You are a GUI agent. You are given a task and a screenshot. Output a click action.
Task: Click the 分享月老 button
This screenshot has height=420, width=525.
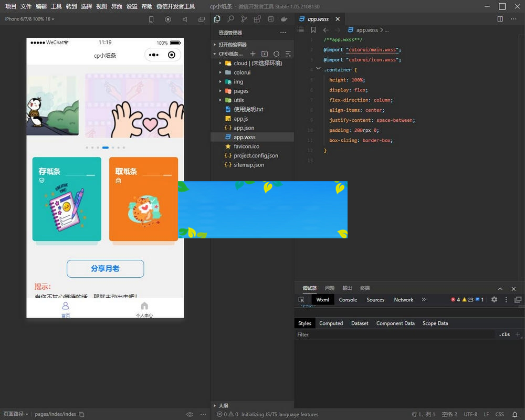(105, 268)
